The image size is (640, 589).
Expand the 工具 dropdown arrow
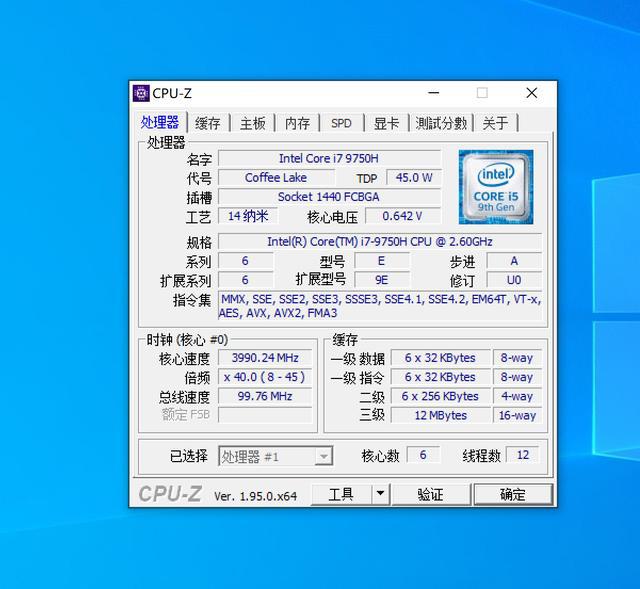[380, 494]
